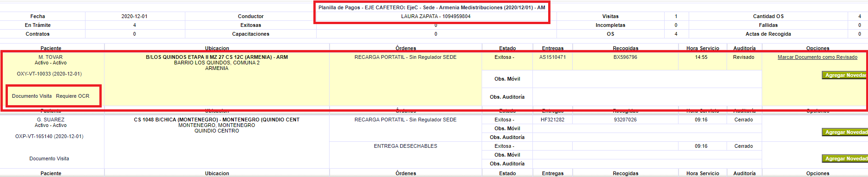This screenshot has width=868, height=177.
Task: Select delivery code AS1510471
Action: coord(552,57)
